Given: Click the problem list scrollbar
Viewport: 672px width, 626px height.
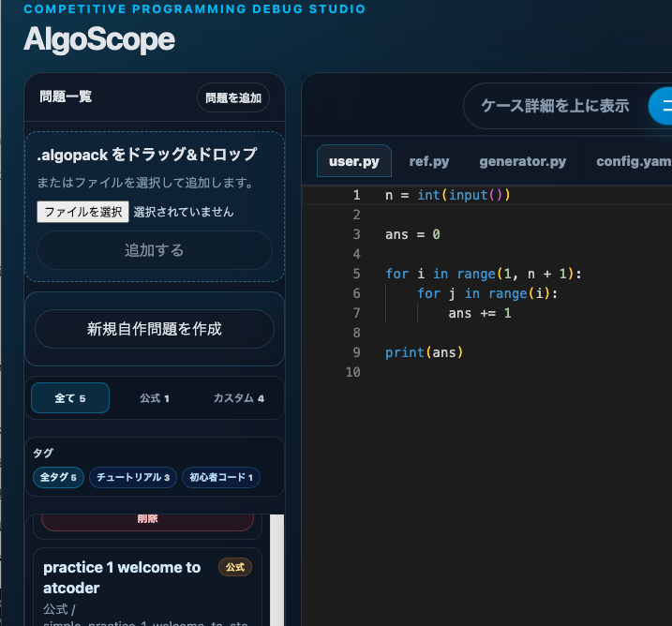Looking at the screenshot, I should 276,570.
